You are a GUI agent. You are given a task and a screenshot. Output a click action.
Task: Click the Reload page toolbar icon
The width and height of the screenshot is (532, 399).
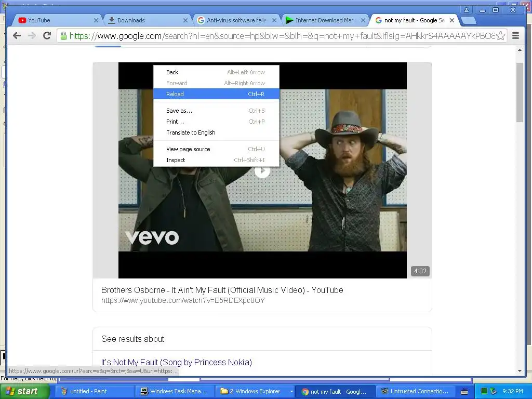pos(47,36)
